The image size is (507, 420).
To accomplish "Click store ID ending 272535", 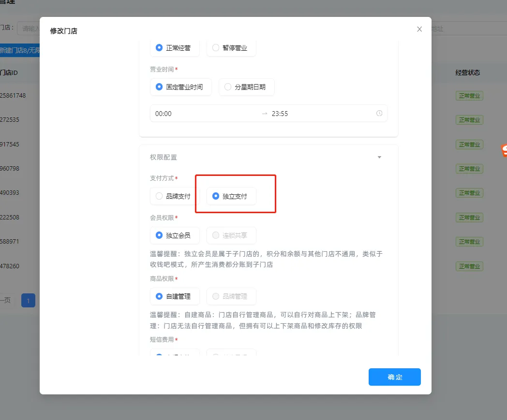I will [10, 120].
